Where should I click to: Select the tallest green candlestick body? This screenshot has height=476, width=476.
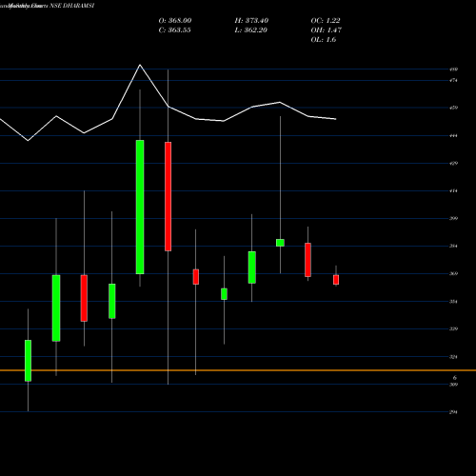point(140,207)
